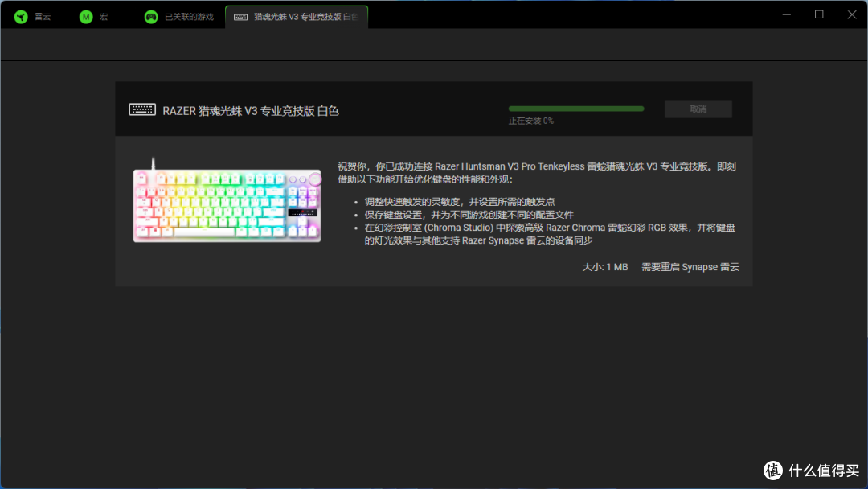Click the gamepad linked-games icon
The image size is (868, 489).
[151, 17]
